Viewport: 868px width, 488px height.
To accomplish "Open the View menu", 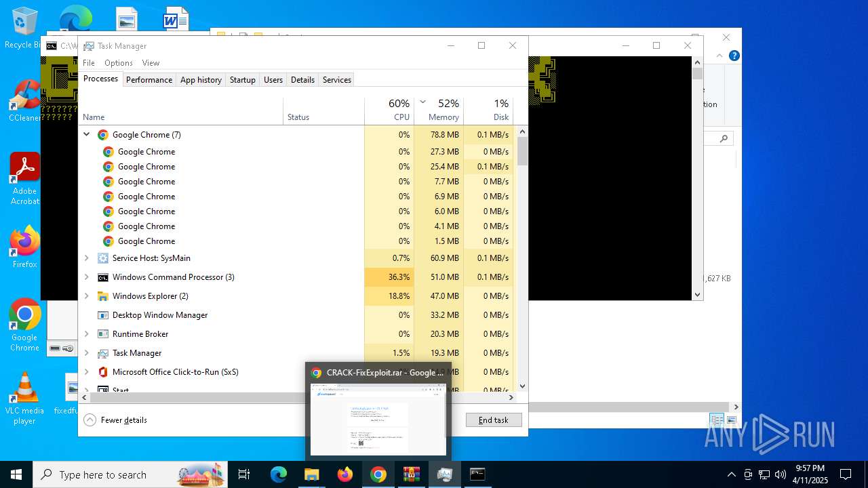I will pyautogui.click(x=151, y=63).
